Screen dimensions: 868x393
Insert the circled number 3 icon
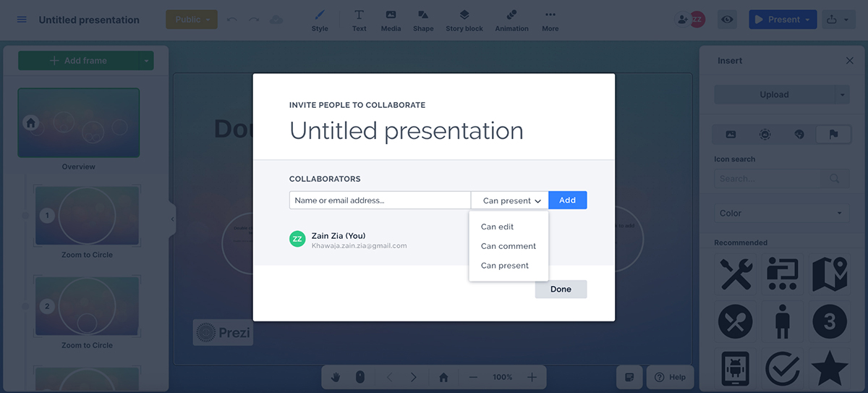(830, 322)
